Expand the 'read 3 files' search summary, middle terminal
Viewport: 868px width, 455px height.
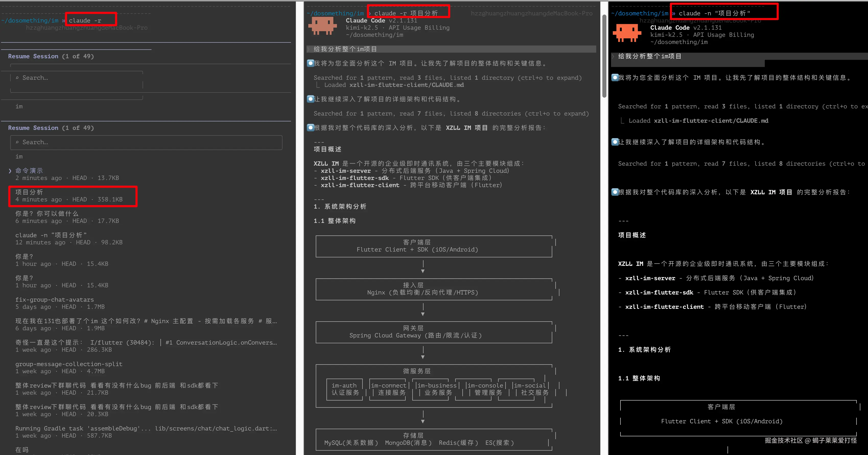(448, 77)
